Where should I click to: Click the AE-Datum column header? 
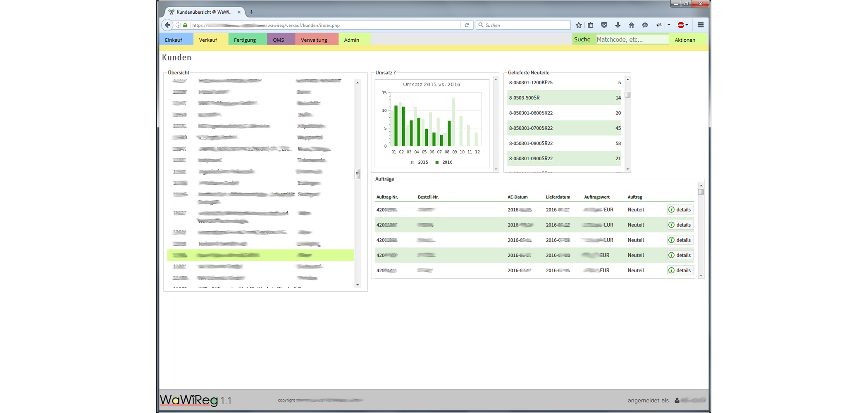[517, 197]
